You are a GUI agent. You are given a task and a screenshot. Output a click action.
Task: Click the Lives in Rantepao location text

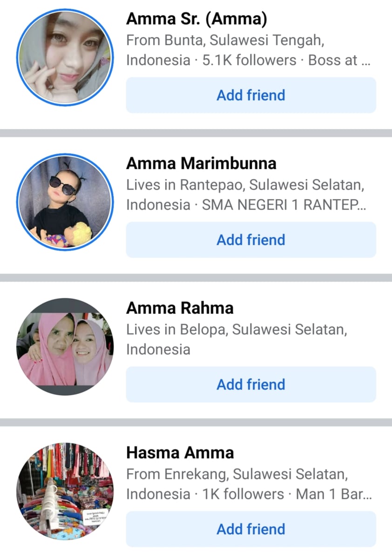tap(245, 185)
